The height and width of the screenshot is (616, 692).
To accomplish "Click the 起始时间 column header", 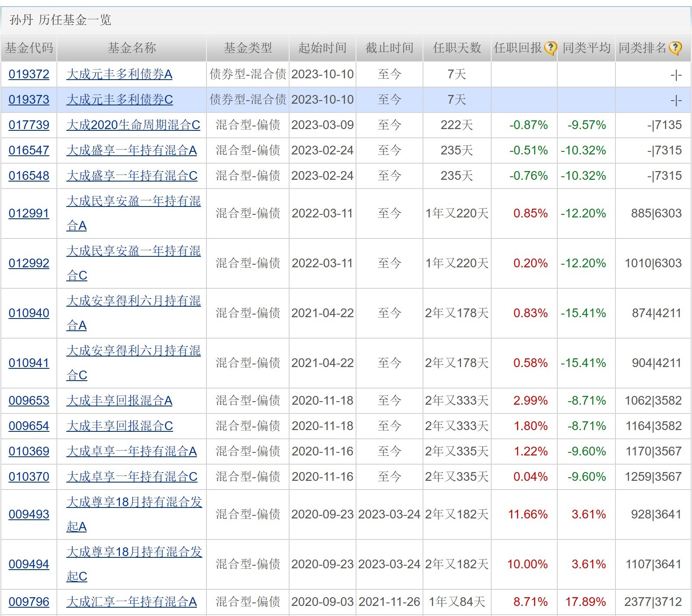I will click(x=322, y=48).
